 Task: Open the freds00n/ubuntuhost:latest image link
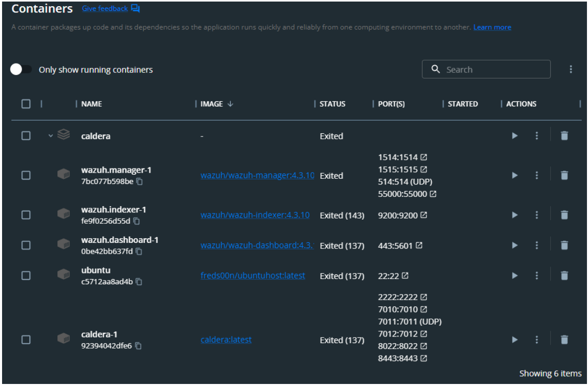(x=252, y=276)
